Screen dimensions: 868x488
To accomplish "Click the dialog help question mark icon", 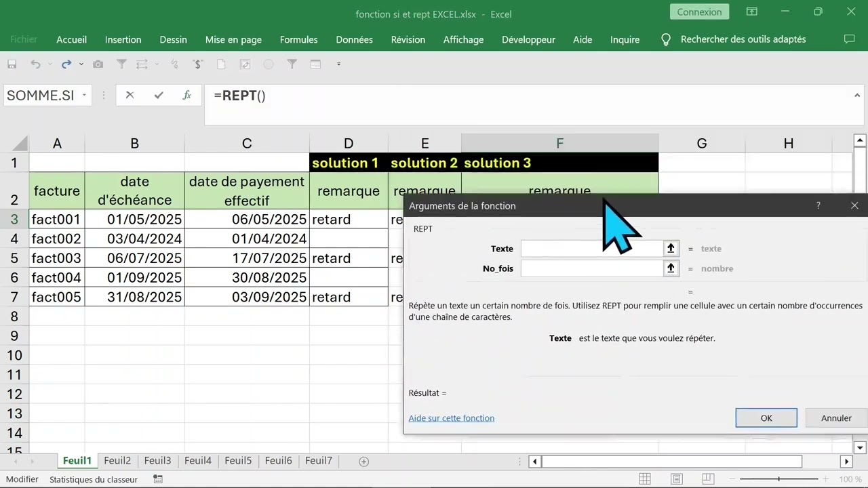I will pyautogui.click(x=818, y=205).
